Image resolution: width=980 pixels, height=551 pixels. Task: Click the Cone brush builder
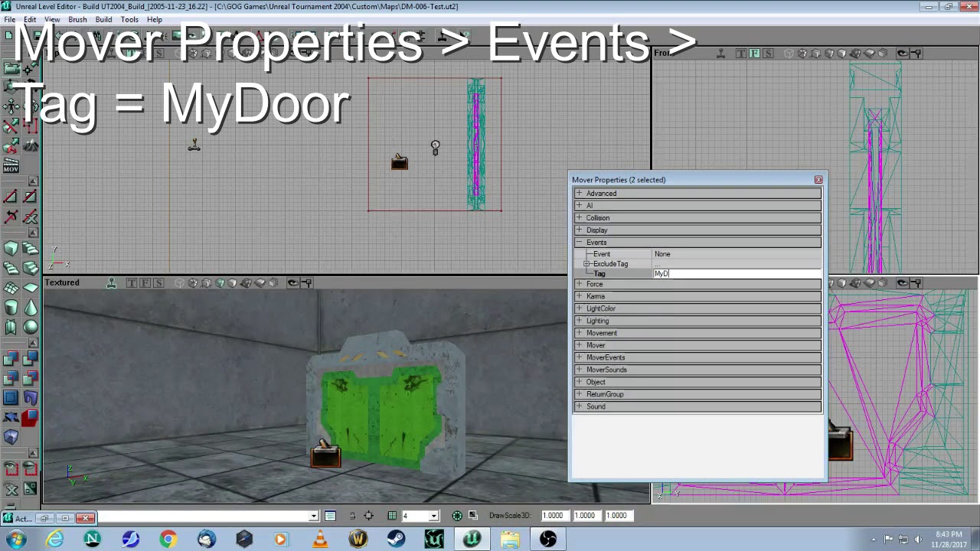pos(31,307)
